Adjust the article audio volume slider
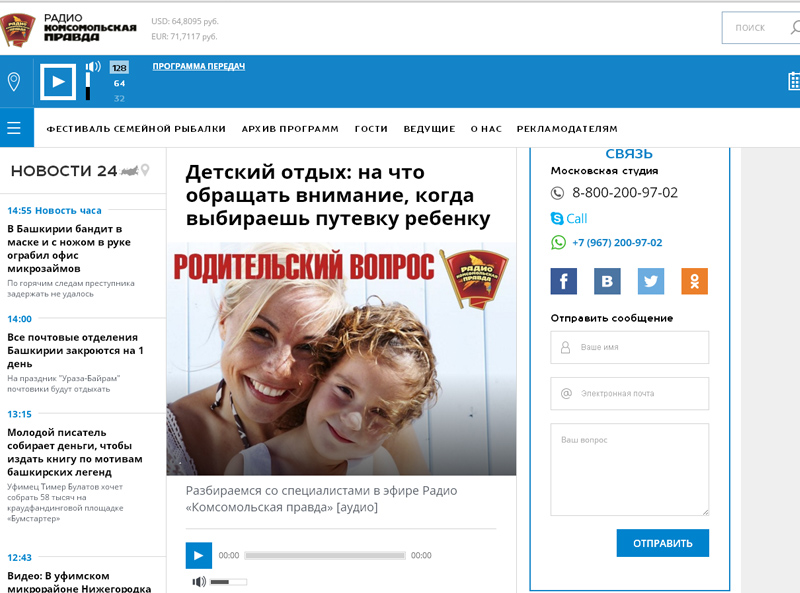 [x=229, y=582]
